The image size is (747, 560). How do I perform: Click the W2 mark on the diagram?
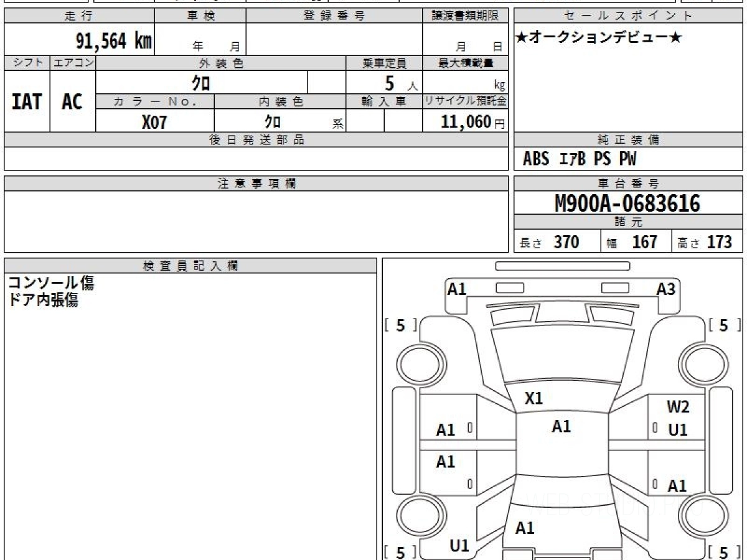(678, 408)
